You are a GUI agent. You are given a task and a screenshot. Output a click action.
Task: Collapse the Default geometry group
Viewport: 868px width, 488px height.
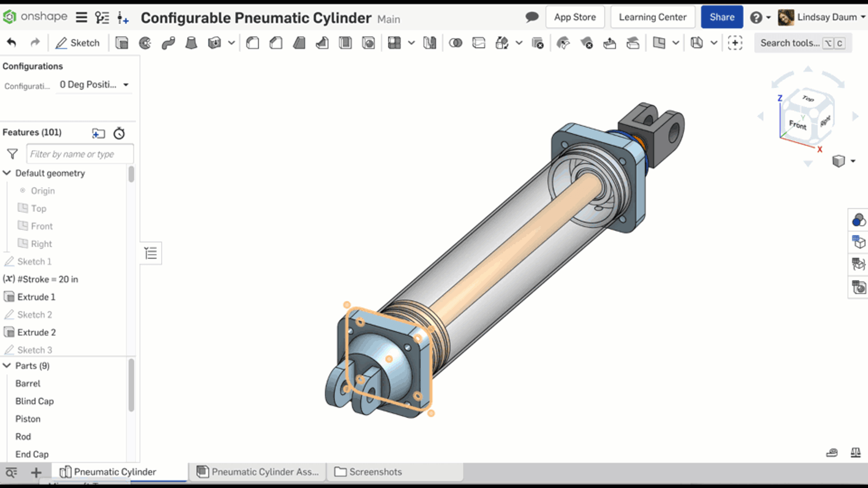(7, 173)
